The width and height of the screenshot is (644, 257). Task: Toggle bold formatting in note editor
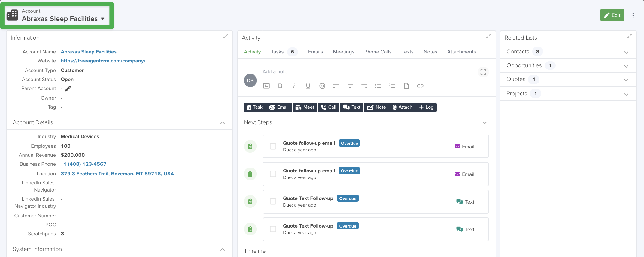(x=280, y=86)
